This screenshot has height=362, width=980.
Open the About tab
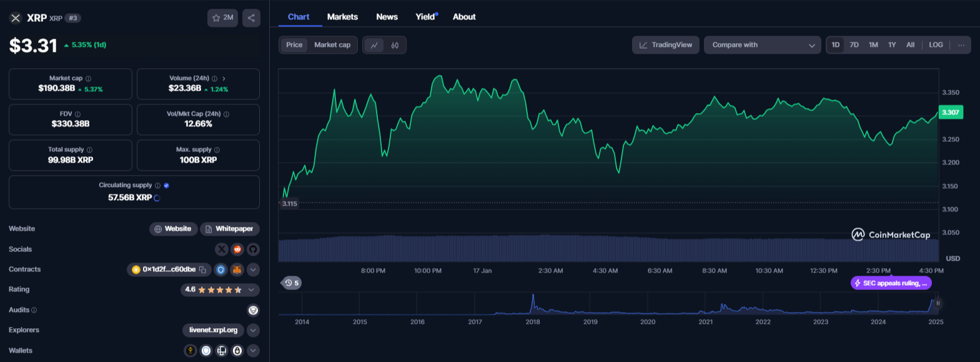point(464,17)
